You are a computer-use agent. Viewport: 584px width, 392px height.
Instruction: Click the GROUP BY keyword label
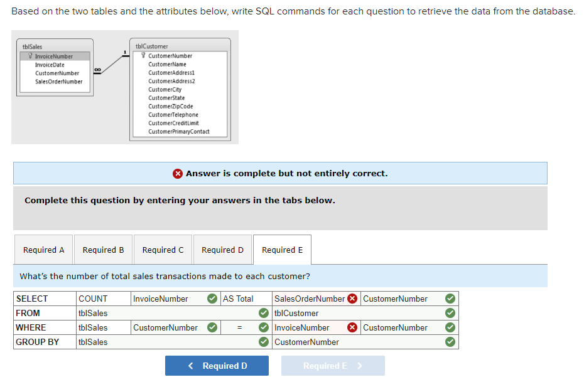pyautogui.click(x=37, y=342)
